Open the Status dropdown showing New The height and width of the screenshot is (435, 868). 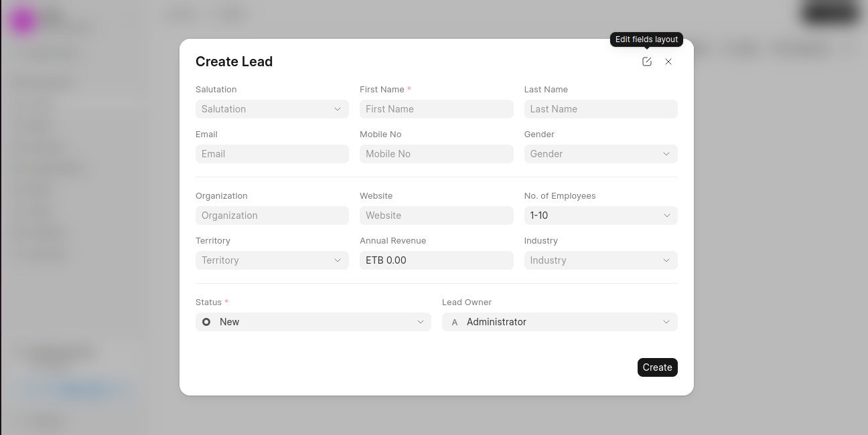pyautogui.click(x=313, y=322)
